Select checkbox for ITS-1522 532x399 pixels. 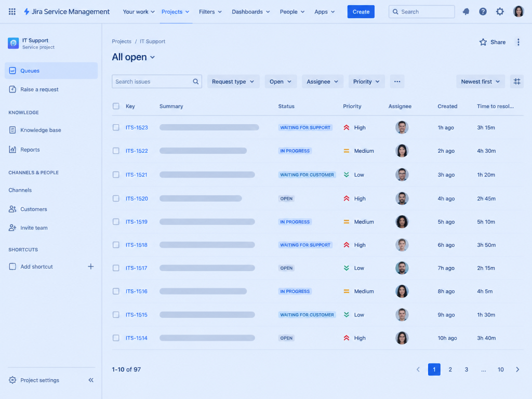pos(116,151)
